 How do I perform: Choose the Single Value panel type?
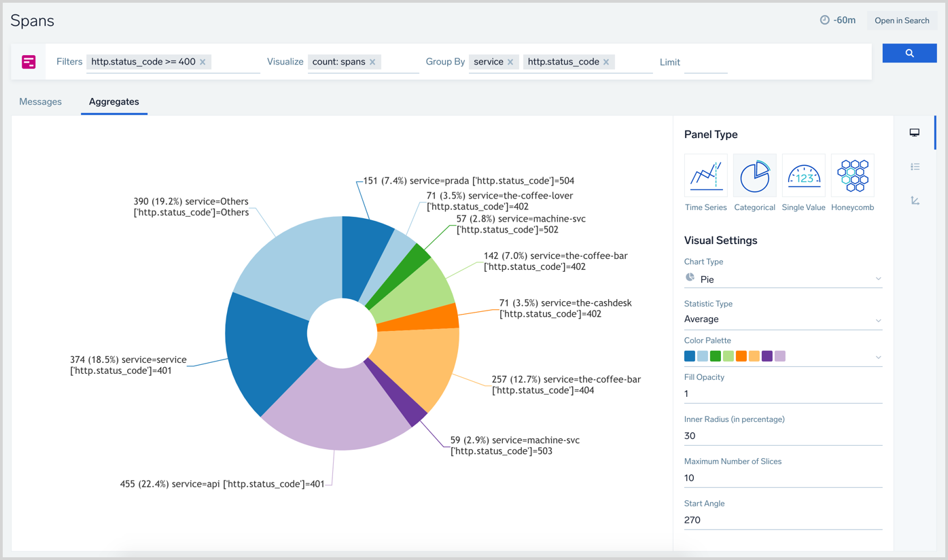pyautogui.click(x=803, y=176)
